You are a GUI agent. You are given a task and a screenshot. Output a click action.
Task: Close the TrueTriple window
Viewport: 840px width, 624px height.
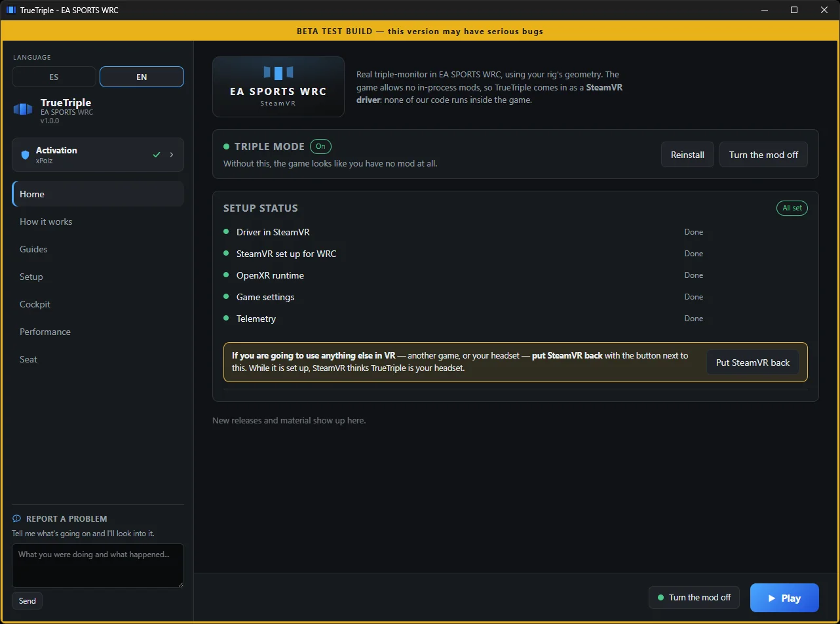point(824,10)
